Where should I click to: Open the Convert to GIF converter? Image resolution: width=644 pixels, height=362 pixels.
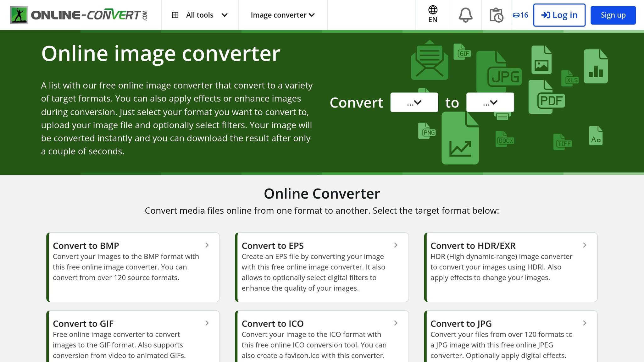(x=83, y=323)
